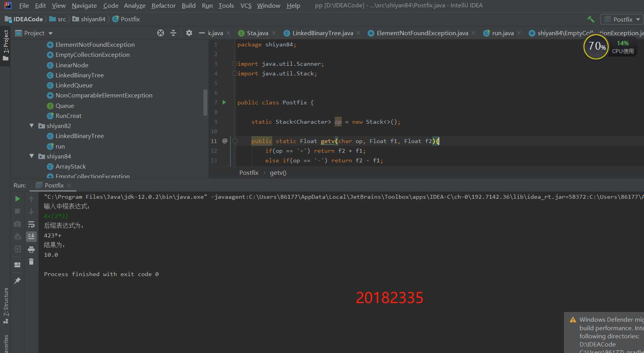Switch to the LinkedBinaryTree.java tab
This screenshot has width=644, height=353.
322,33
